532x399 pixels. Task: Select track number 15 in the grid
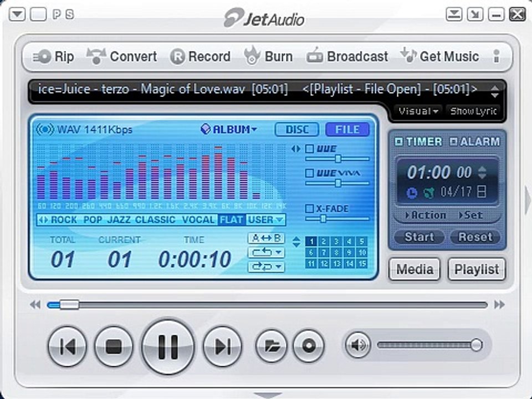point(362,264)
